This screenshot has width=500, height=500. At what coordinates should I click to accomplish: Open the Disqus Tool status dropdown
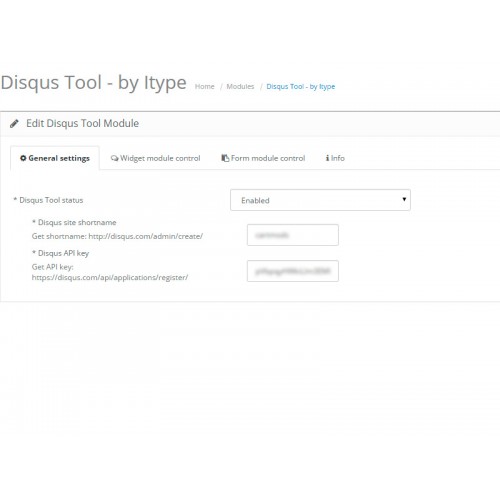(320, 200)
